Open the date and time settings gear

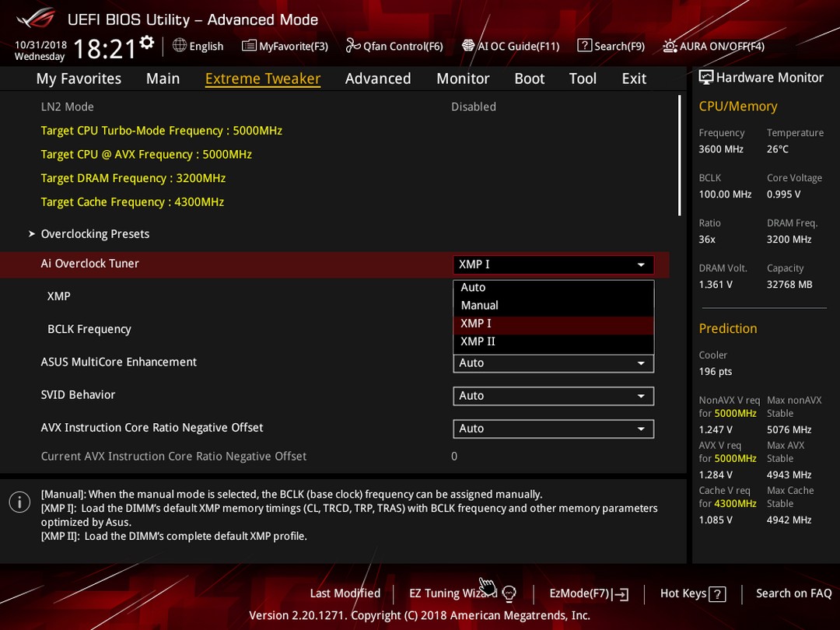(147, 42)
